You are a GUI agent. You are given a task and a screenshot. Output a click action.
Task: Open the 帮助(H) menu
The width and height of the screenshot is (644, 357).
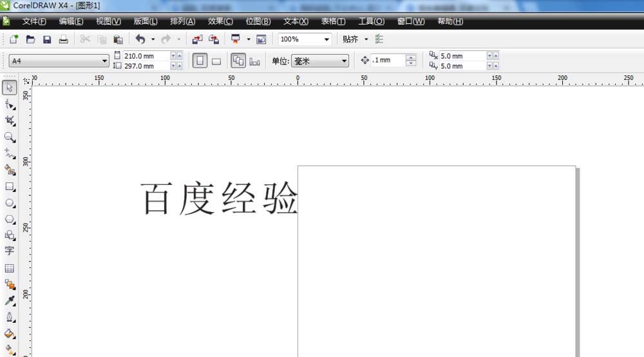pyautogui.click(x=450, y=21)
